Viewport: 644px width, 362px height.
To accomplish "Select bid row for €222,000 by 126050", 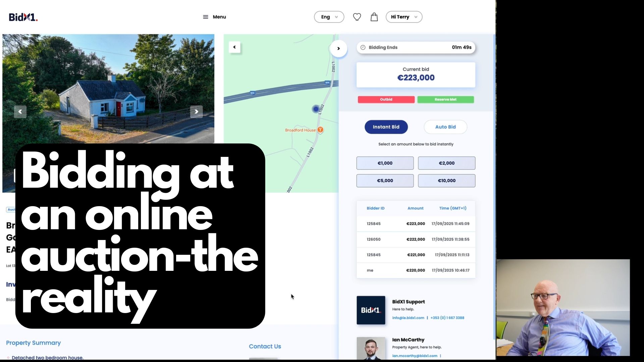I will point(416,239).
